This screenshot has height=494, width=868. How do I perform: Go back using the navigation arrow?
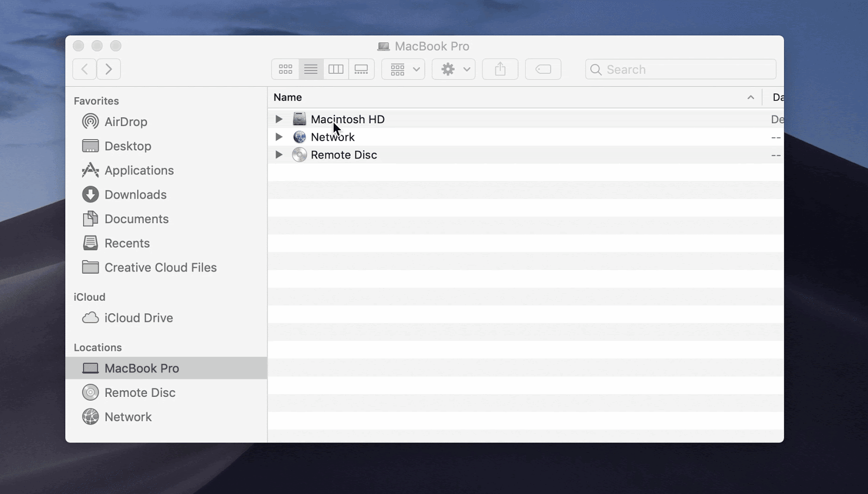(x=85, y=69)
